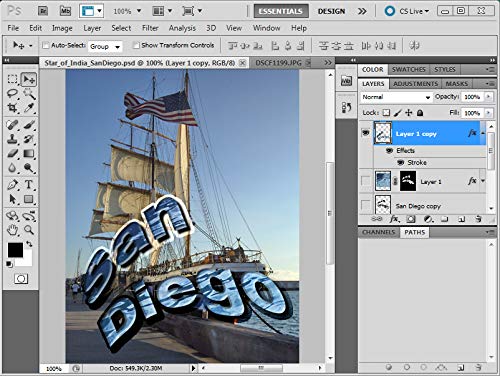Select the Dodge tool
This screenshot has height=376, width=500.
pos(29,168)
